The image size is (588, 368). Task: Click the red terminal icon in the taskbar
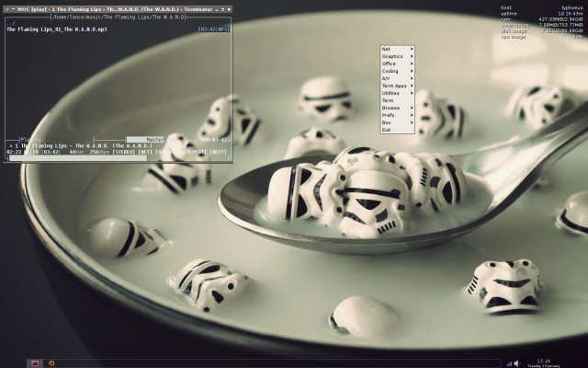click(35, 363)
